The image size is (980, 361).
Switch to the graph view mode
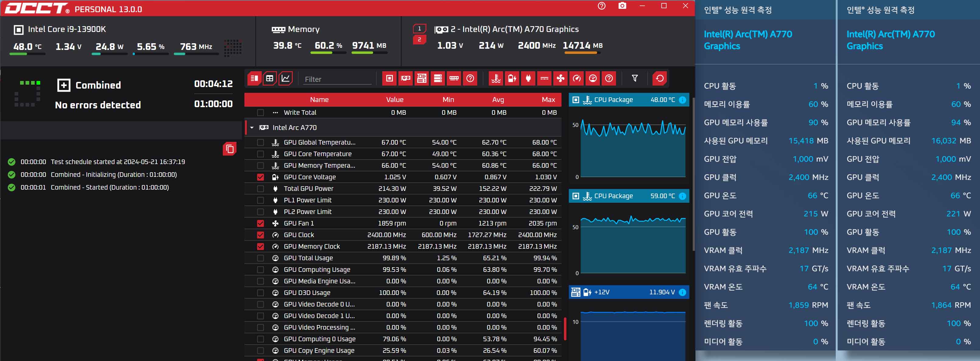pos(285,78)
